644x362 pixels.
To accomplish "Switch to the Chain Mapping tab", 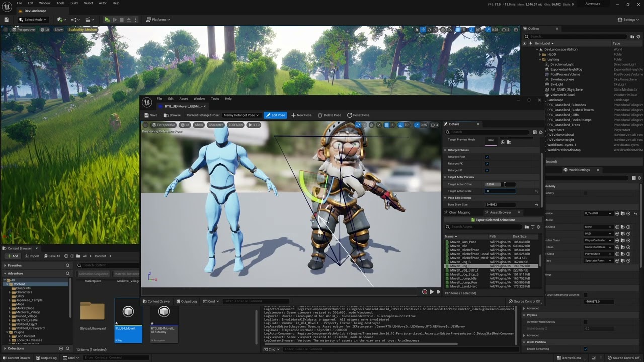I will 459,212.
